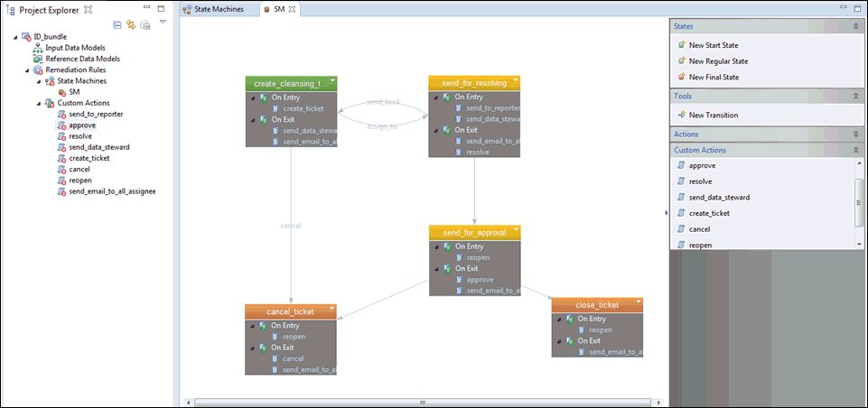Viewport: 868px width, 408px height.
Task: Select cancel in the Project Explorer tree
Action: pyautogui.click(x=79, y=170)
